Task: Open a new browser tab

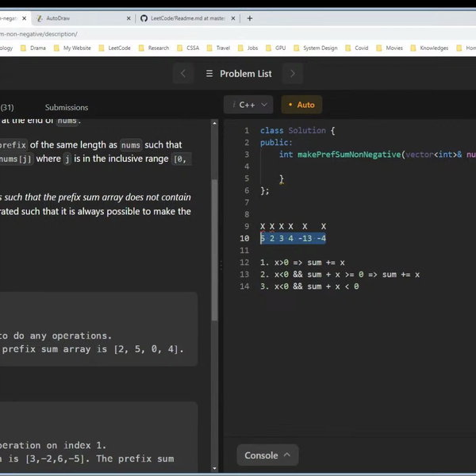Action: click(x=250, y=17)
